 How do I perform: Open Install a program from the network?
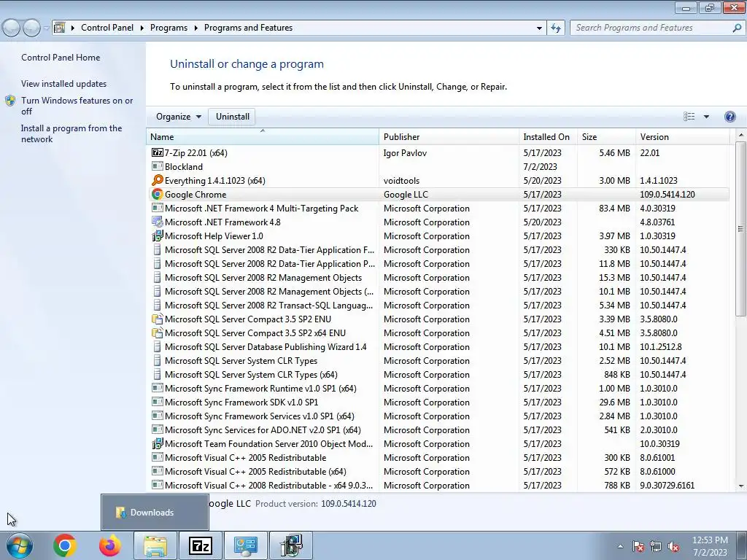[x=71, y=134]
